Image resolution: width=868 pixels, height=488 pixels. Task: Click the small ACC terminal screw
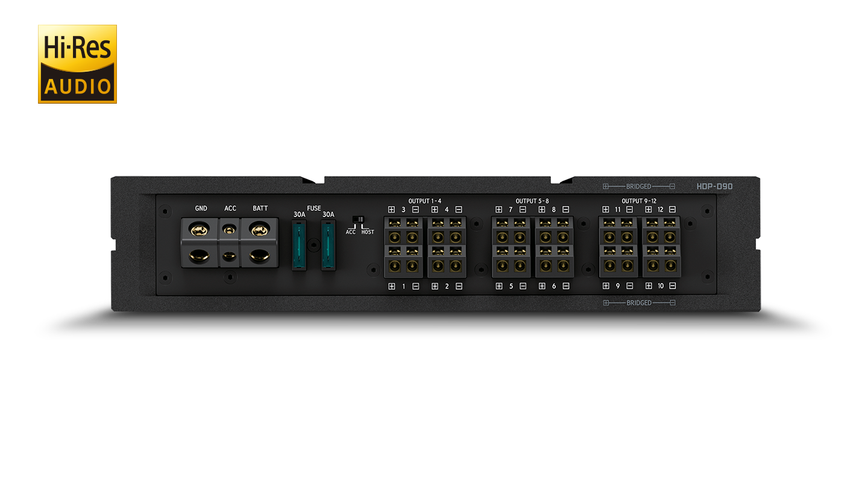(x=230, y=230)
